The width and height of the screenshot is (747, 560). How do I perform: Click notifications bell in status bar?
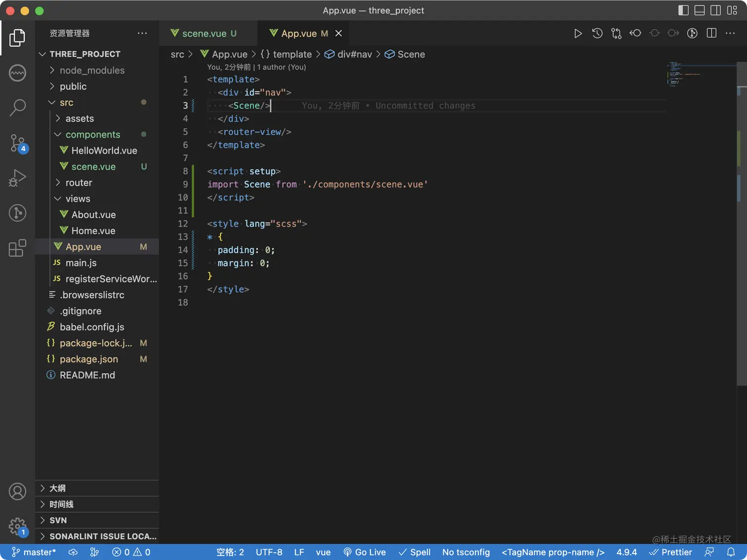[731, 552]
